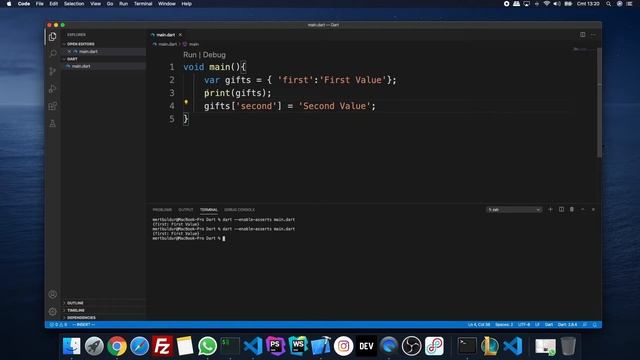Image resolution: width=640 pixels, height=360 pixels.
Task: Open Google Chrome from the Dock
Action: [117, 346]
